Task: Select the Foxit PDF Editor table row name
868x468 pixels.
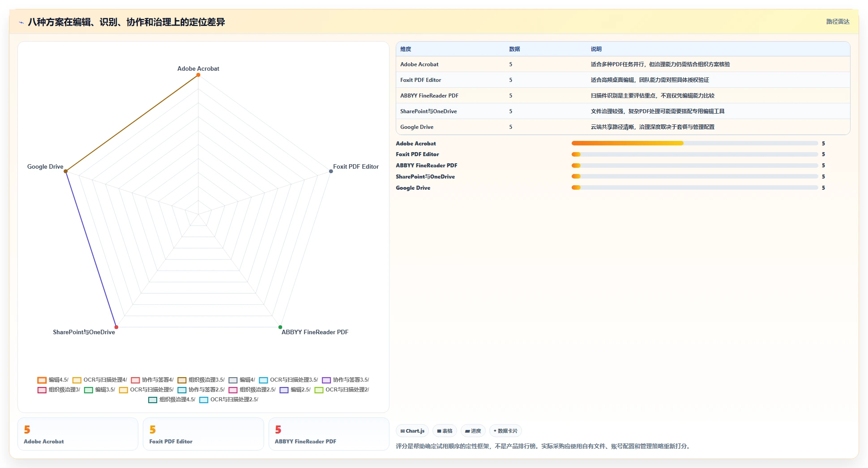Action: click(420, 80)
